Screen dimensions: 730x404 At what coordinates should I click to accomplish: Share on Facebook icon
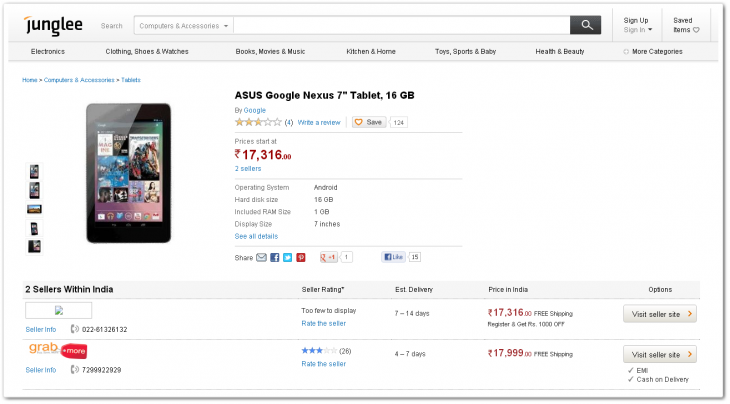[275, 257]
